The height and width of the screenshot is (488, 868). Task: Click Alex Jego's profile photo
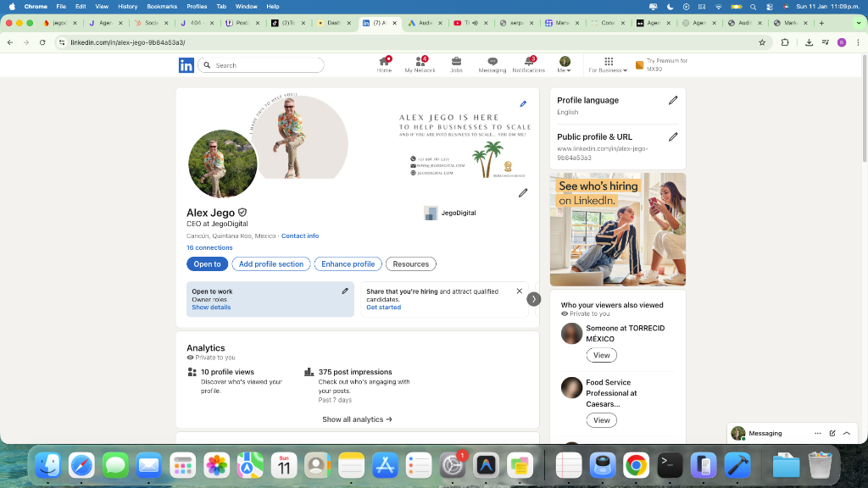point(222,164)
